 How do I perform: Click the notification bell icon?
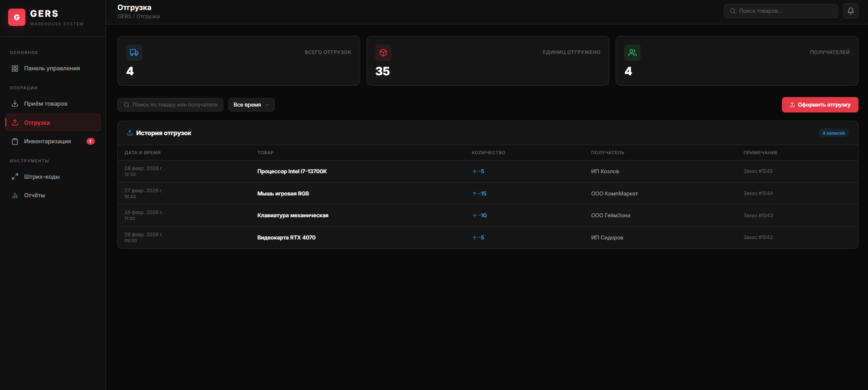click(850, 11)
